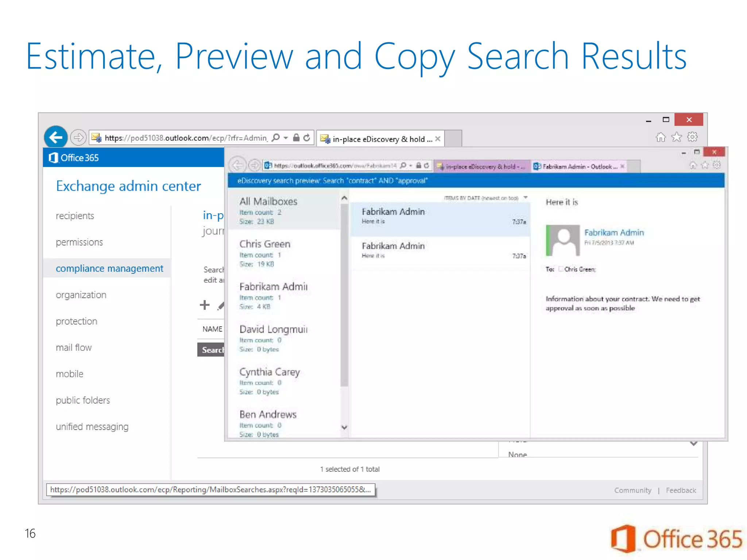Image resolution: width=747 pixels, height=560 pixels.
Task: Open protection in the left navigation
Action: [76, 321]
